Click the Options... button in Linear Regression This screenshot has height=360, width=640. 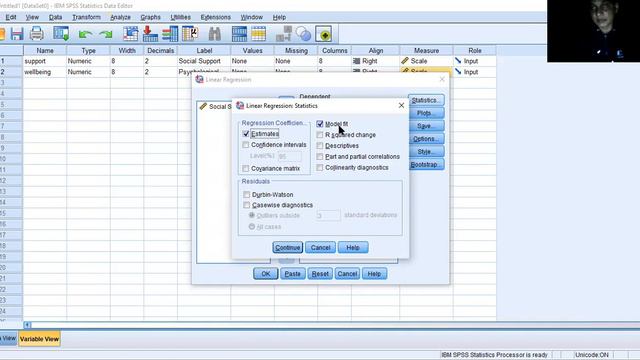(426, 139)
